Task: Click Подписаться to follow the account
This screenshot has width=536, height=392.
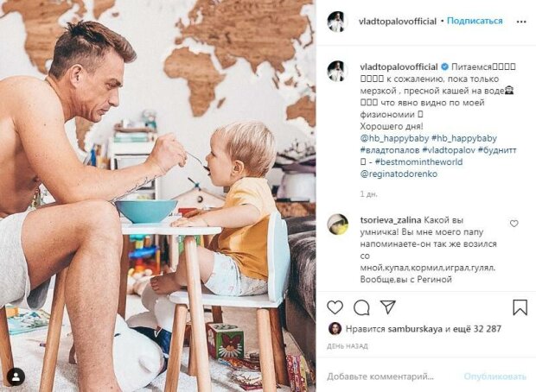Action: tap(475, 21)
